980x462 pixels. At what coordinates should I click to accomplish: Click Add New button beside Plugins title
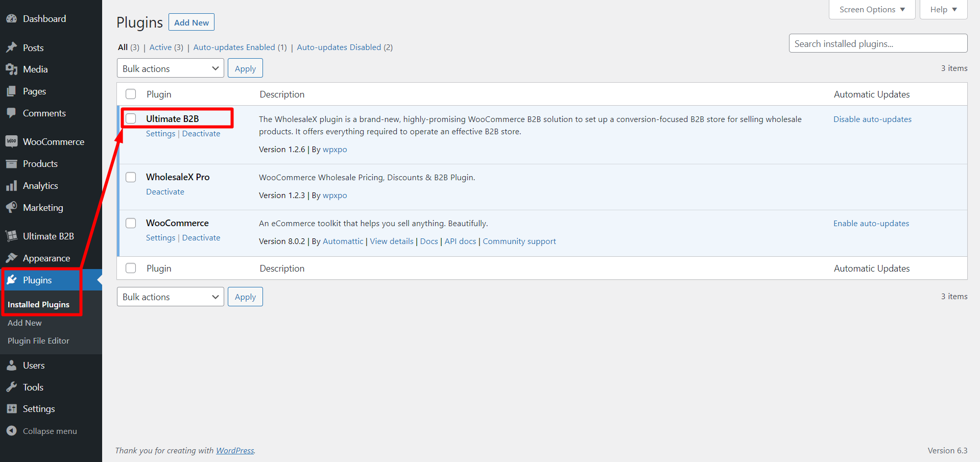click(x=192, y=22)
